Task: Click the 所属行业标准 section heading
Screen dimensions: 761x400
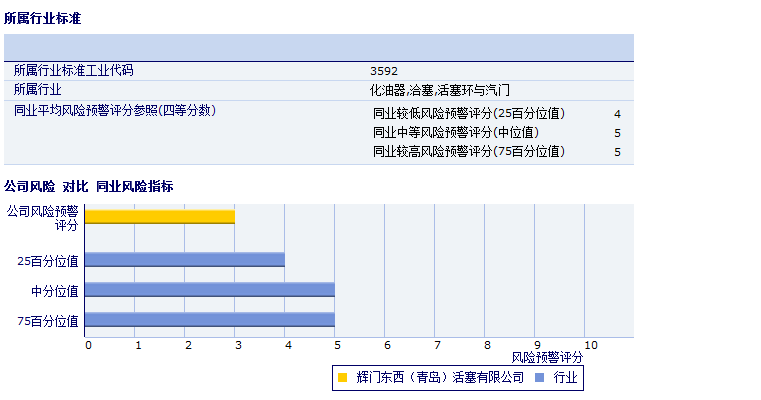Action: click(43, 18)
